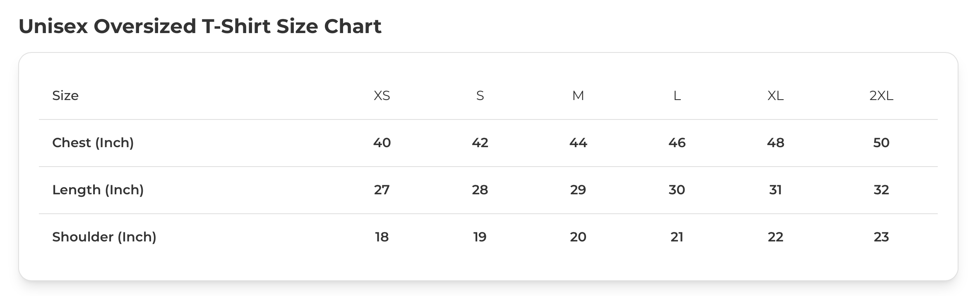Select the 2XL size column header

click(x=881, y=96)
